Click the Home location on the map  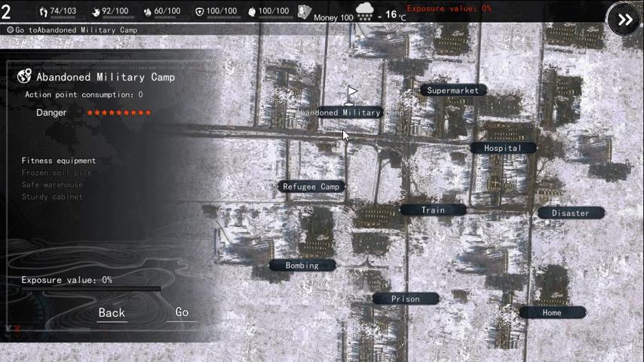(551, 313)
